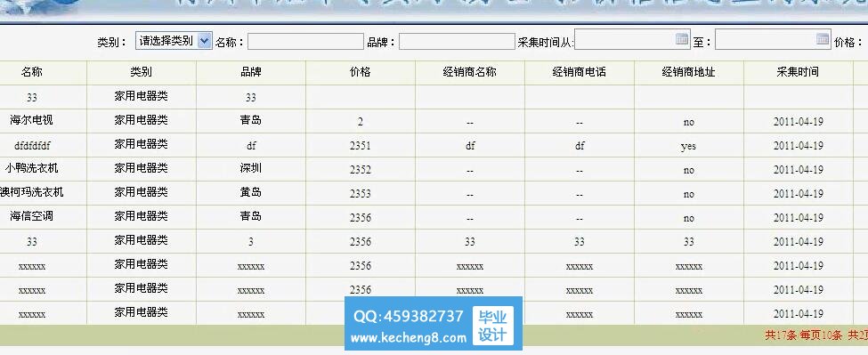The height and width of the screenshot is (355, 868).
Task: Click price cell 2352
Action: [x=361, y=170]
